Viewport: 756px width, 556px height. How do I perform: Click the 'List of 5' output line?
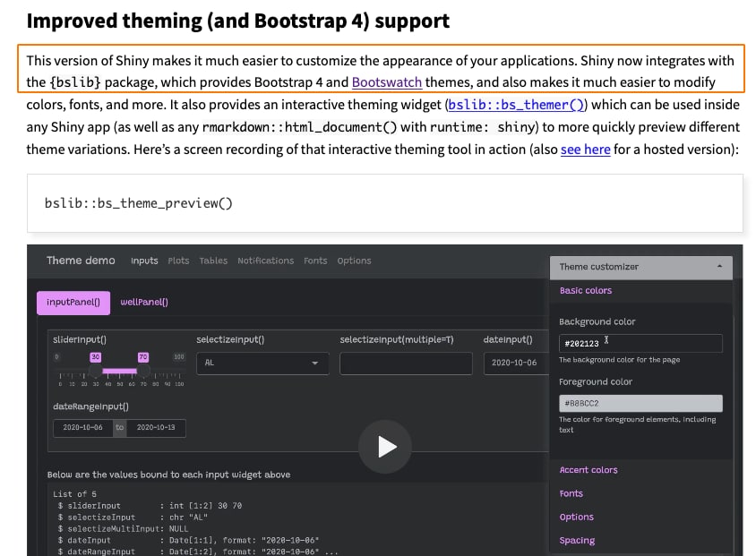(x=74, y=494)
